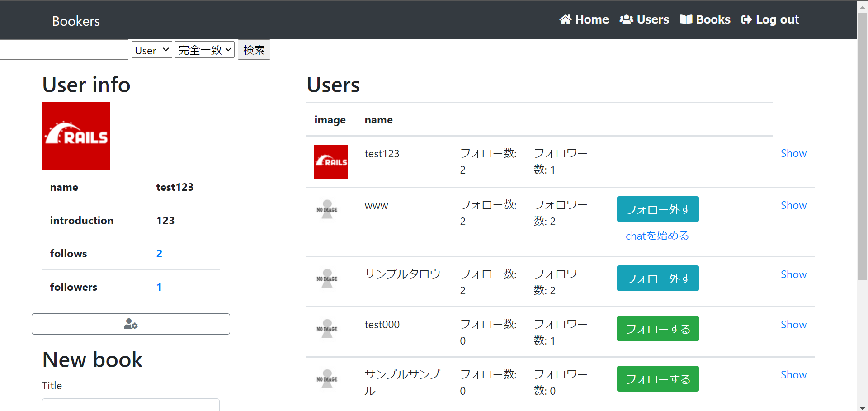This screenshot has width=868, height=411.
Task: Click the Home icon in the navbar
Action: click(566, 19)
